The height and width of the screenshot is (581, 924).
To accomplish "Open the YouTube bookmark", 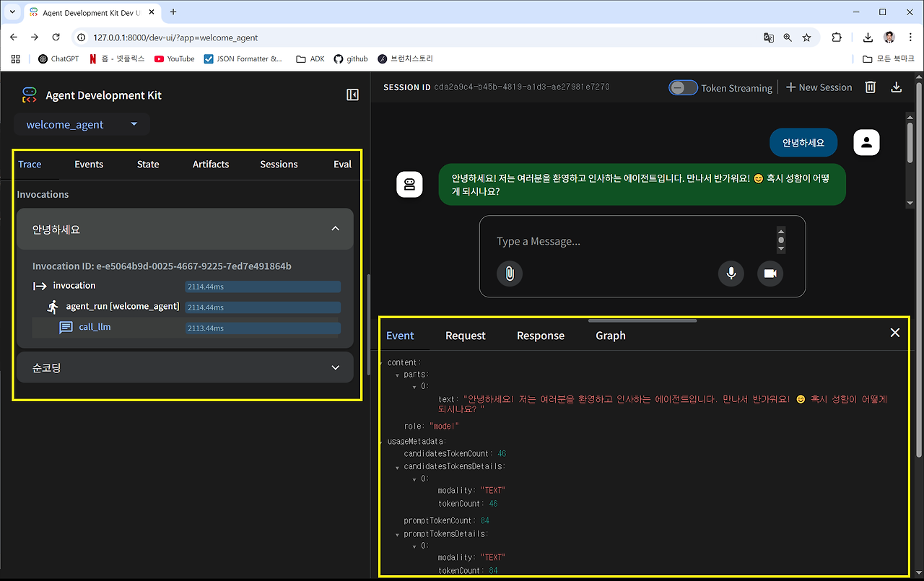I will [x=175, y=59].
